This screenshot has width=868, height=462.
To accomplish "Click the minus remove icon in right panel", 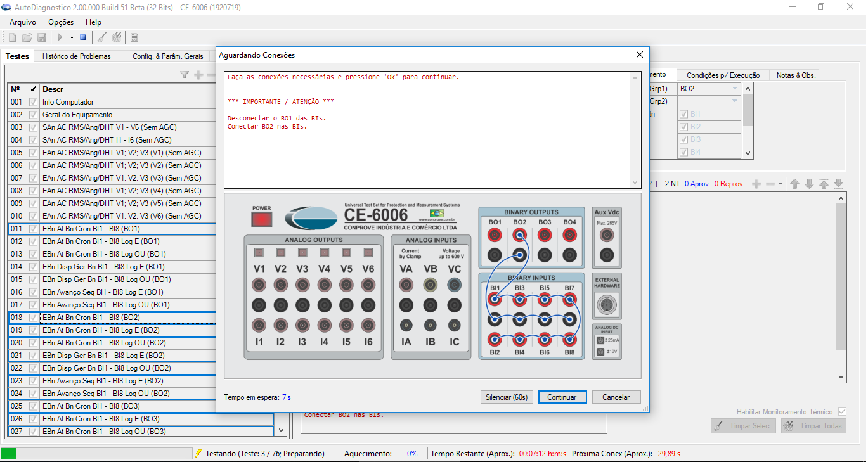I will pyautogui.click(x=770, y=184).
